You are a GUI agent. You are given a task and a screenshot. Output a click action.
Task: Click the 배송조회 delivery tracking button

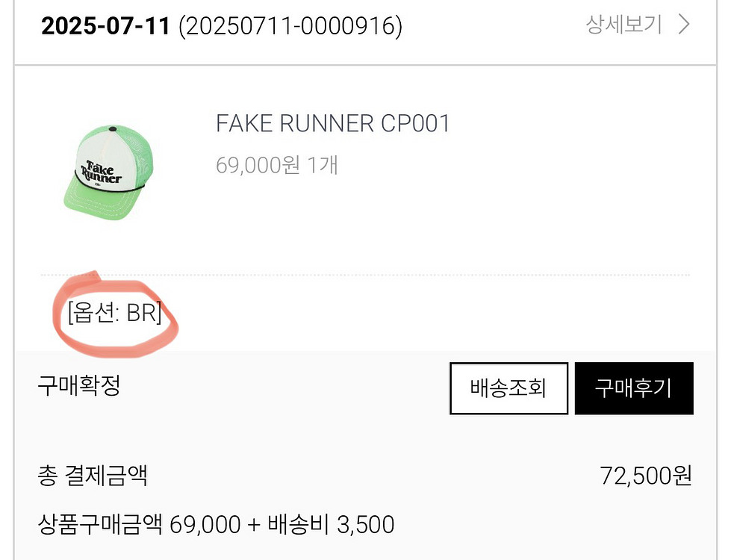[508, 388]
